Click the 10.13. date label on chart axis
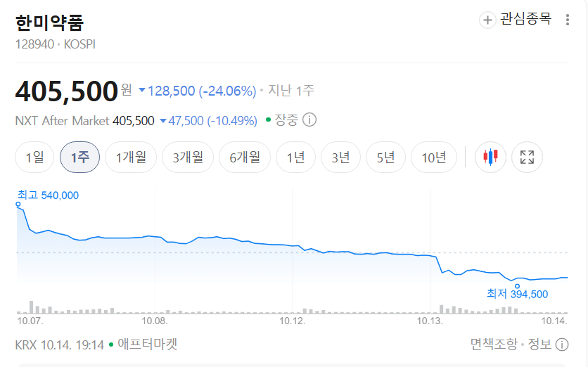The height and width of the screenshot is (367, 588). click(430, 321)
